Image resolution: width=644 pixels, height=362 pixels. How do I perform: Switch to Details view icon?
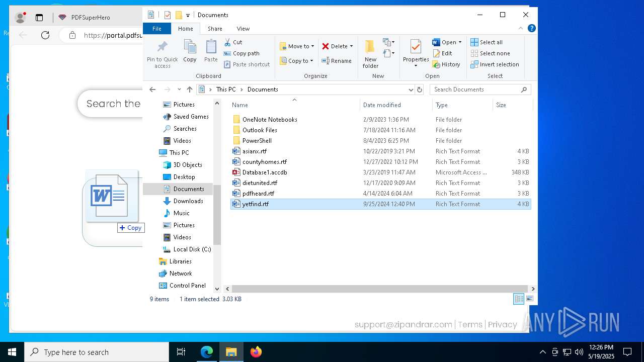click(519, 299)
